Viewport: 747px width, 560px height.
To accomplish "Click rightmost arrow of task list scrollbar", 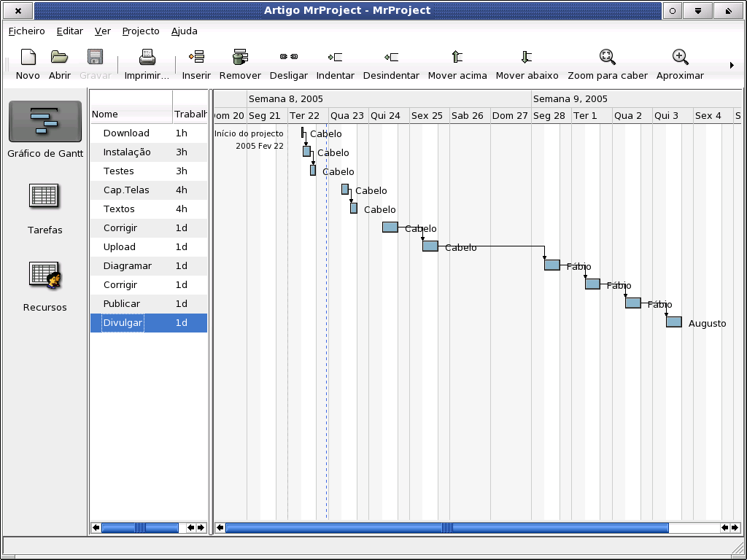I will [201, 528].
